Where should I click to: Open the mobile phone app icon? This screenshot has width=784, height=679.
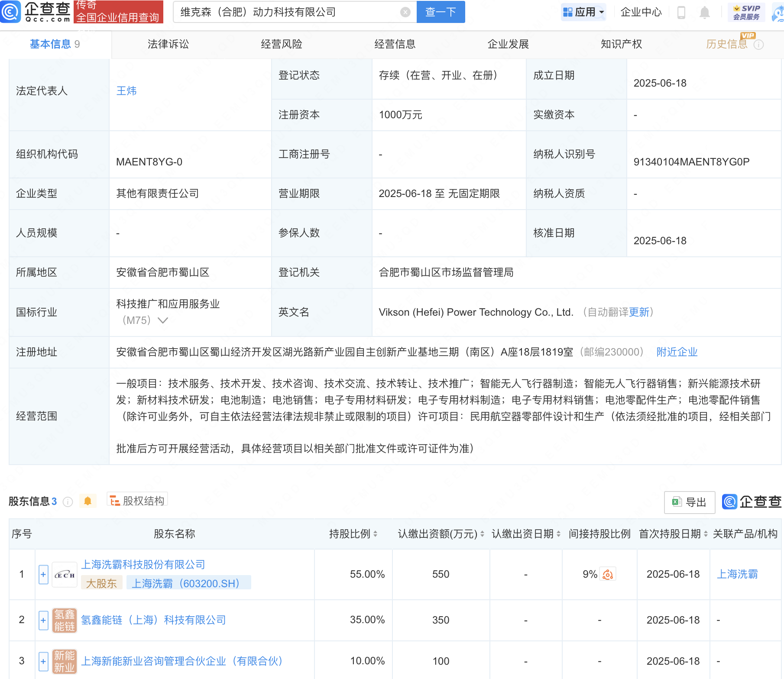click(681, 13)
